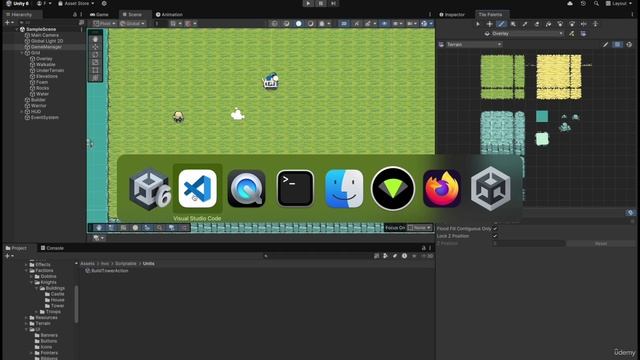This screenshot has width=640, height=360.
Task: Select the Move tool in Tile Palette toolbar
Action: [489, 24]
